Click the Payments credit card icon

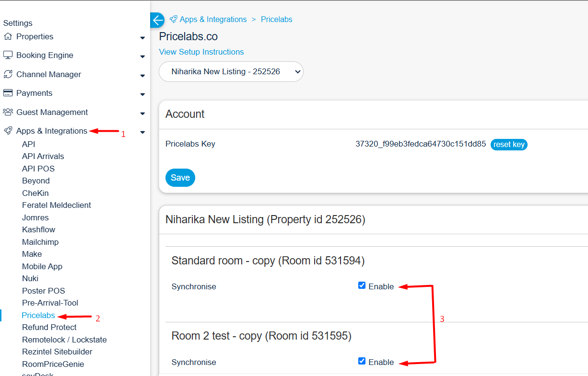8,93
